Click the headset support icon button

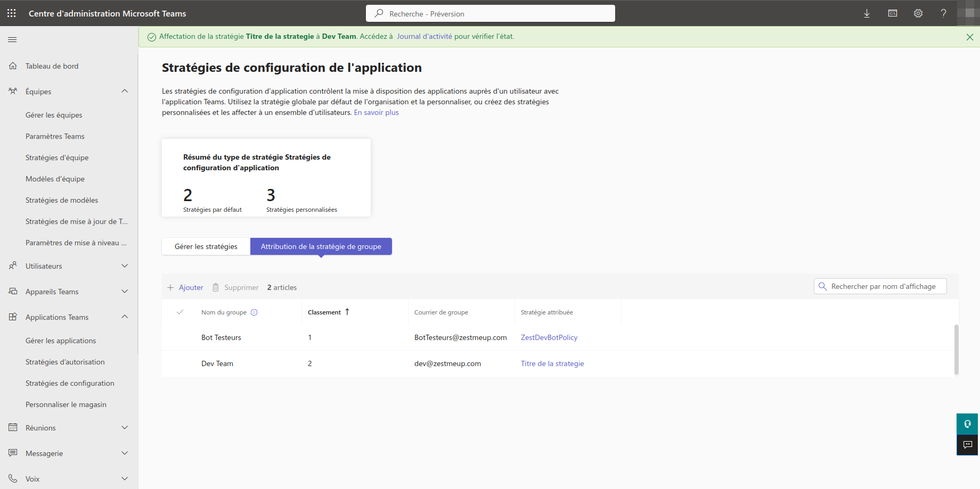point(967,424)
